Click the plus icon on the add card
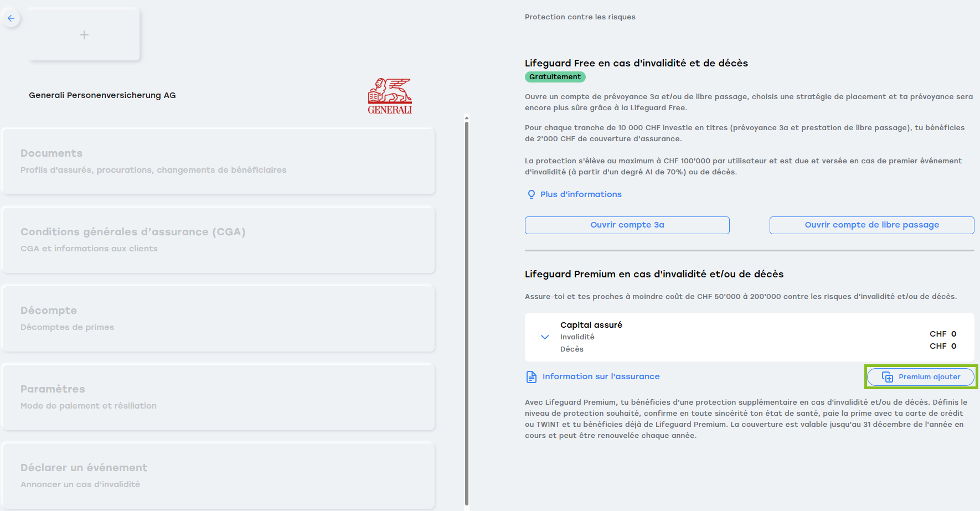The image size is (980, 511). click(84, 35)
